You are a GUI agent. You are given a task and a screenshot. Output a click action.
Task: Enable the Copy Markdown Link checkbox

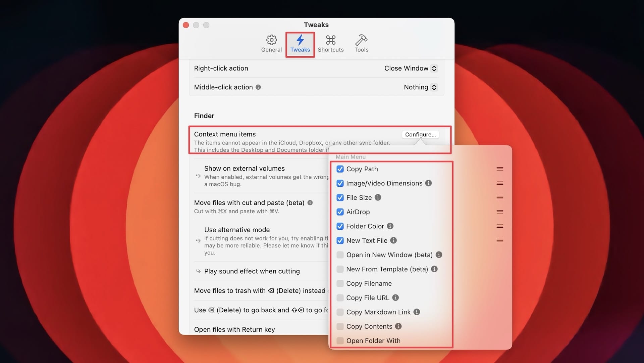(x=340, y=312)
